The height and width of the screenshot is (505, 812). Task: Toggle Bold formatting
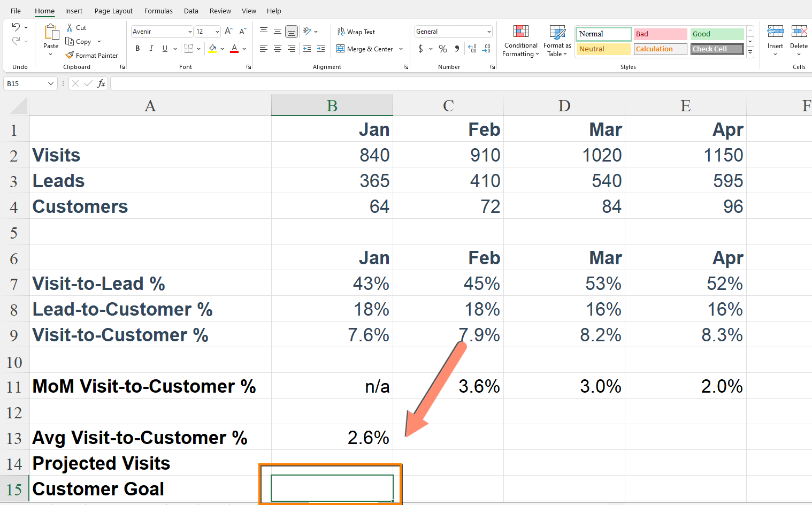[137, 49]
